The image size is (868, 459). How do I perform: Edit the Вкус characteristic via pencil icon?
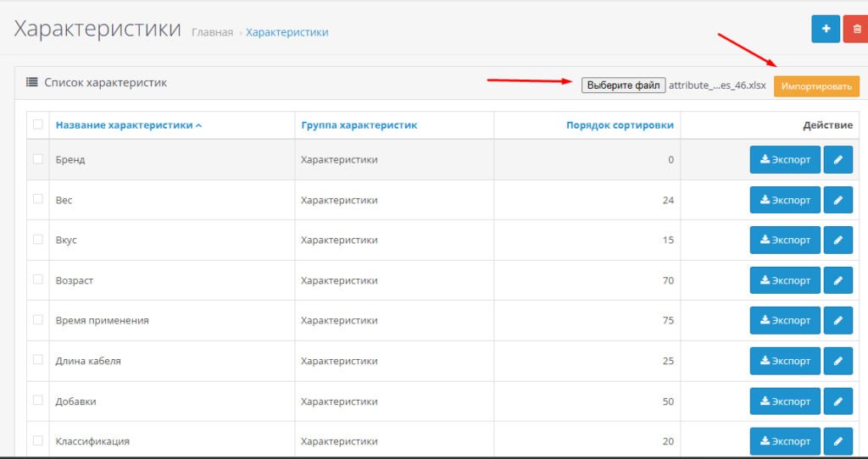point(838,240)
